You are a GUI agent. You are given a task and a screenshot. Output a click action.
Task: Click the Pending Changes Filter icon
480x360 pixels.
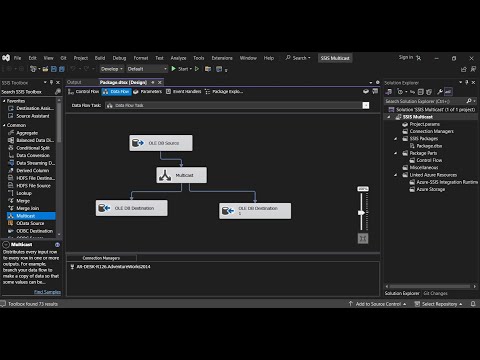point(400,92)
